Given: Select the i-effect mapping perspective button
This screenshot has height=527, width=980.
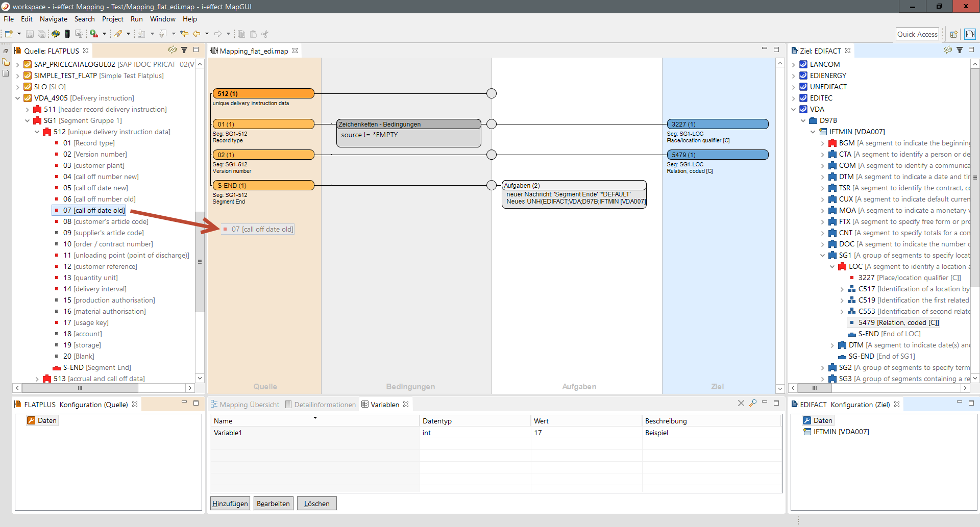Looking at the screenshot, I should (x=970, y=34).
